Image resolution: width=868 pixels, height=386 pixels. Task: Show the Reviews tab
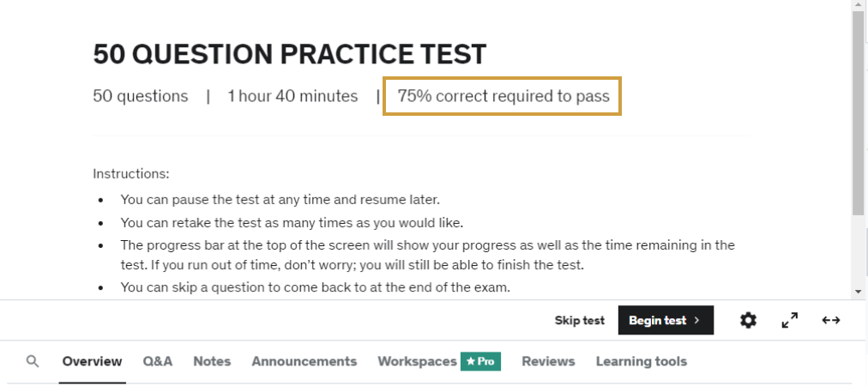(x=548, y=361)
